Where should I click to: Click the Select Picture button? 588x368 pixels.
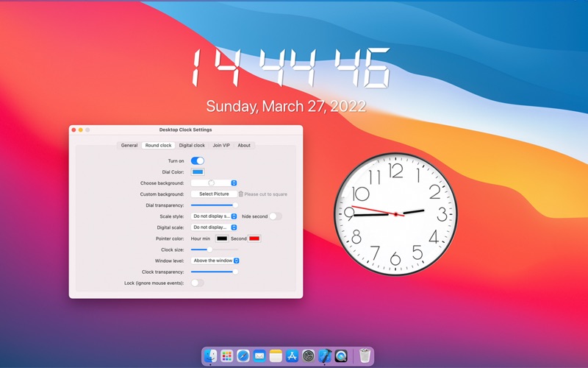[x=214, y=194]
